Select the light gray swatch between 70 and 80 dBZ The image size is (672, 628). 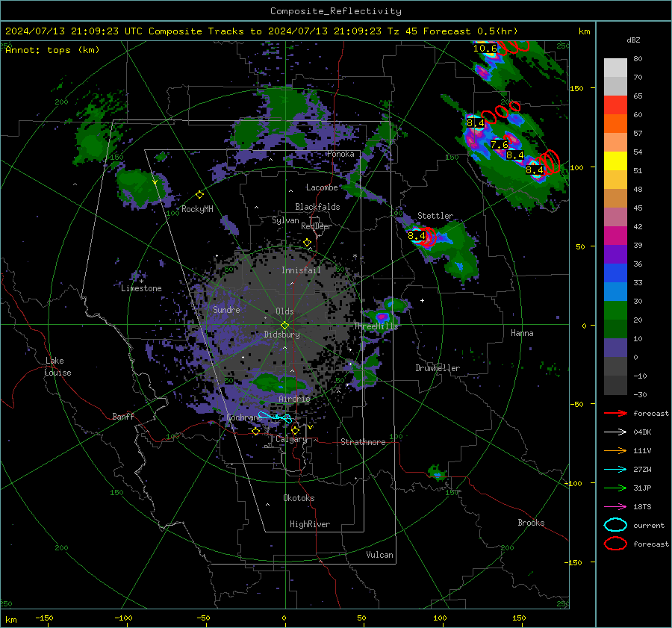[x=615, y=68]
